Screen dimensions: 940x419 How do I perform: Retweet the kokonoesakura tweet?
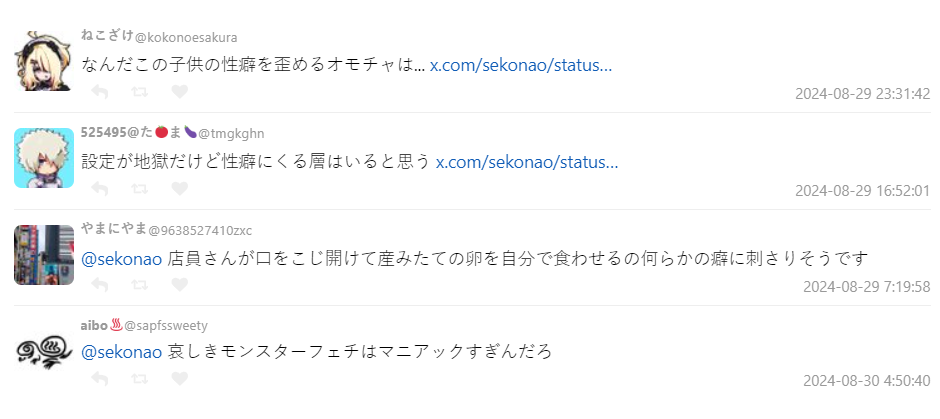(x=140, y=92)
